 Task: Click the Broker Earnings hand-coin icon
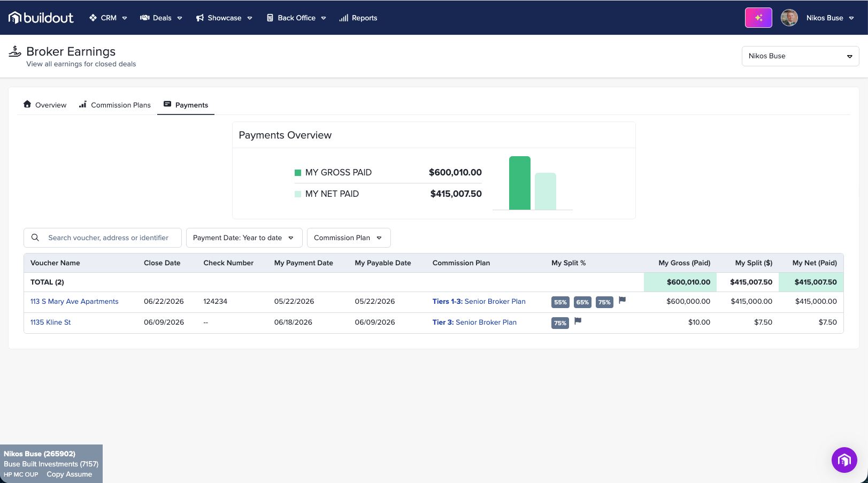coord(15,51)
